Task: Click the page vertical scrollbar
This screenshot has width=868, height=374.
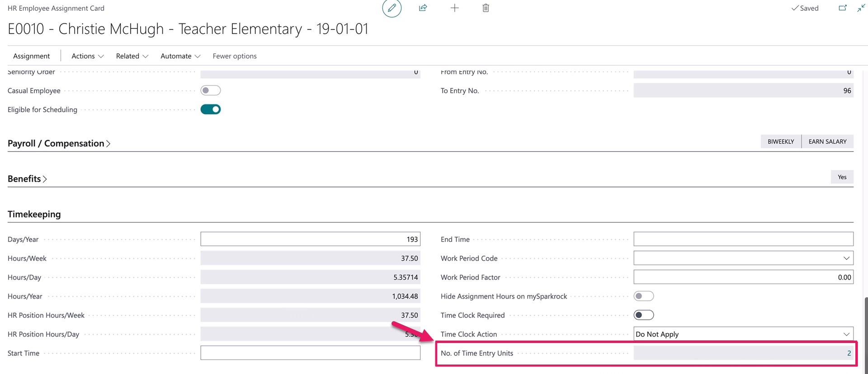Action: 866,334
